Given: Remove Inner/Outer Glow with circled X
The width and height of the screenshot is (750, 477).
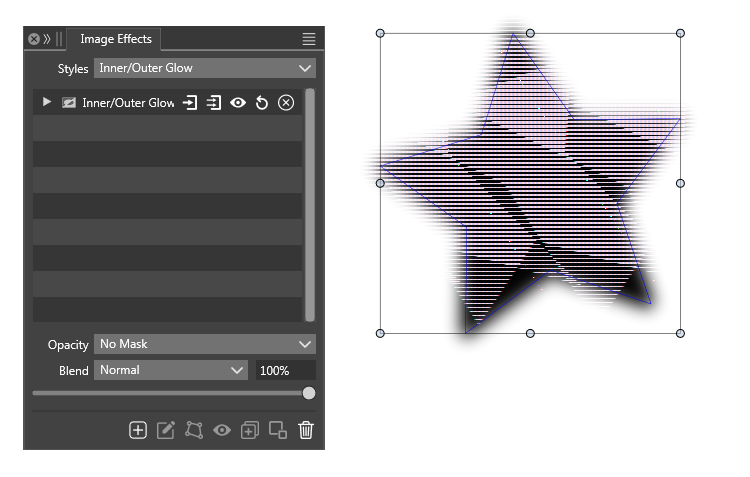Looking at the screenshot, I should [x=286, y=103].
